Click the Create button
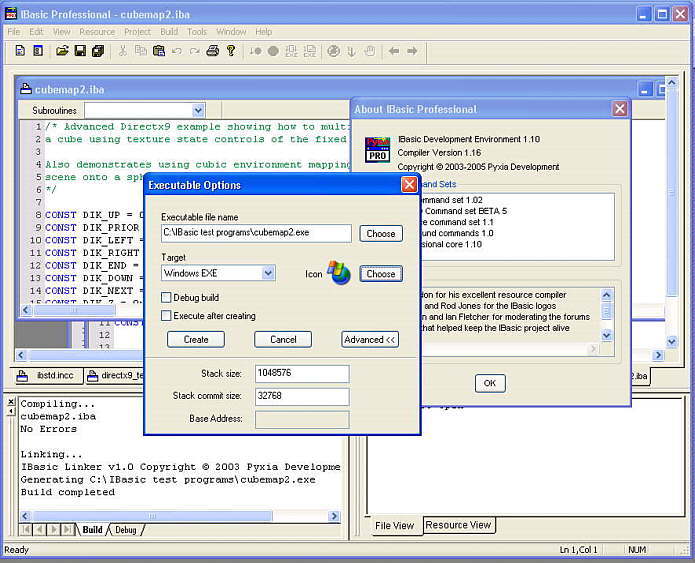This screenshot has width=695, height=563. click(x=196, y=340)
